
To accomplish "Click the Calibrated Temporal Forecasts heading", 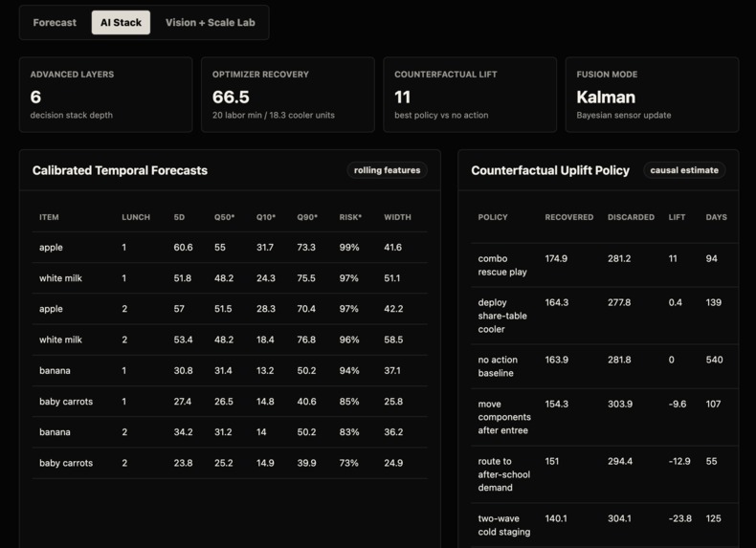I will 120,170.
